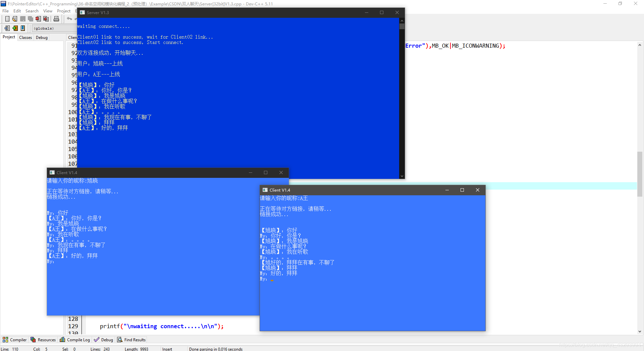Click line number 129 in the gutter
644x351 pixels.
73,326
